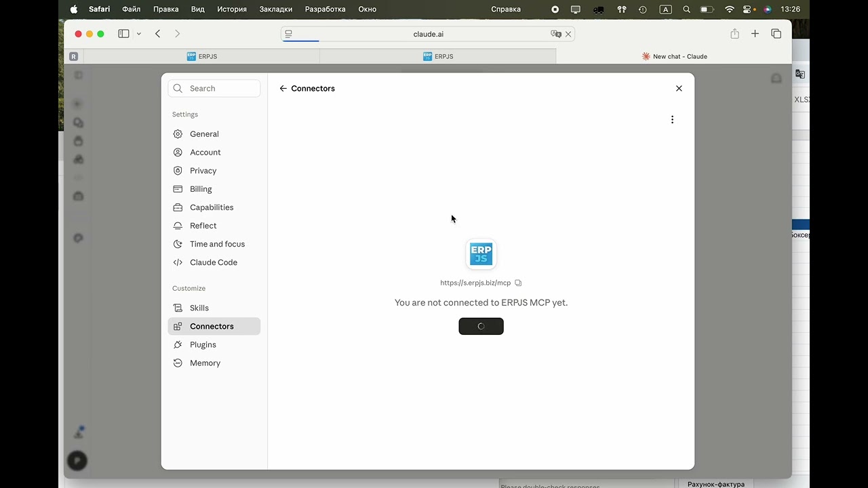Stop the screen recording
Image resolution: width=868 pixels, height=488 pixels.
point(555,9)
